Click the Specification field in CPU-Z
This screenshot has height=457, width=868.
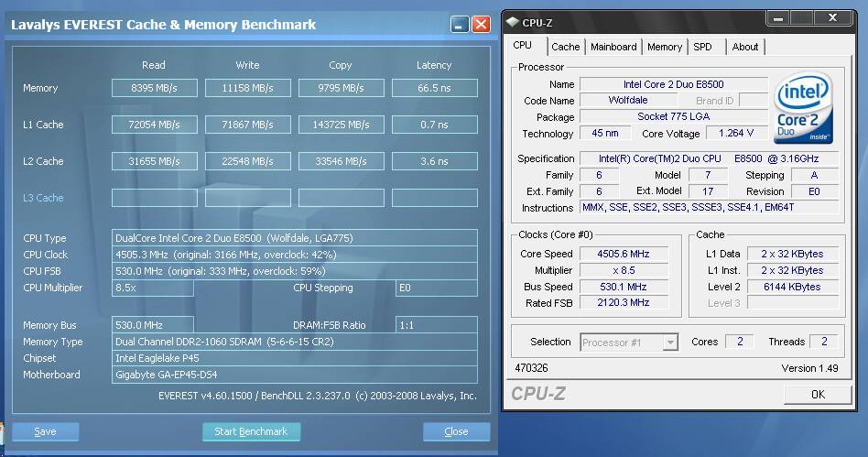709,158
